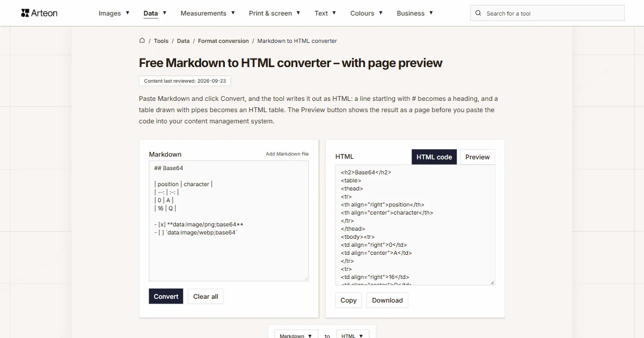644x338 pixels.
Task: Expand the Text dropdown arrow
Action: [334, 13]
